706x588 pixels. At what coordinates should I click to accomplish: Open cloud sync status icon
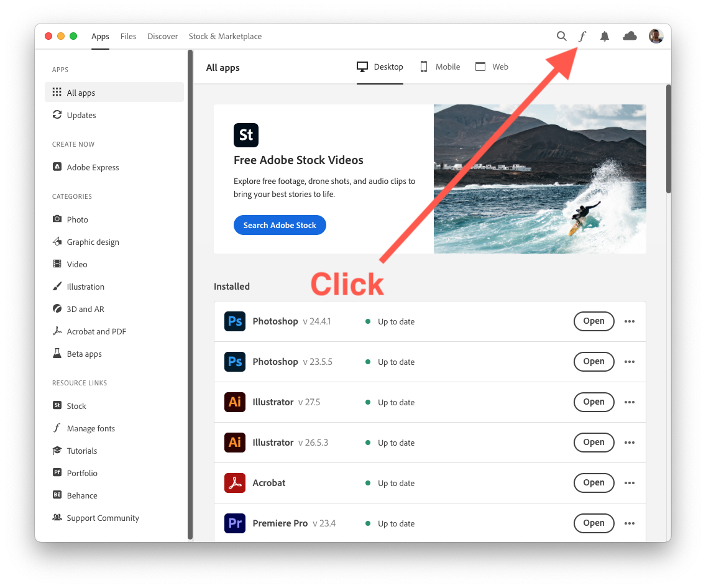tap(630, 36)
